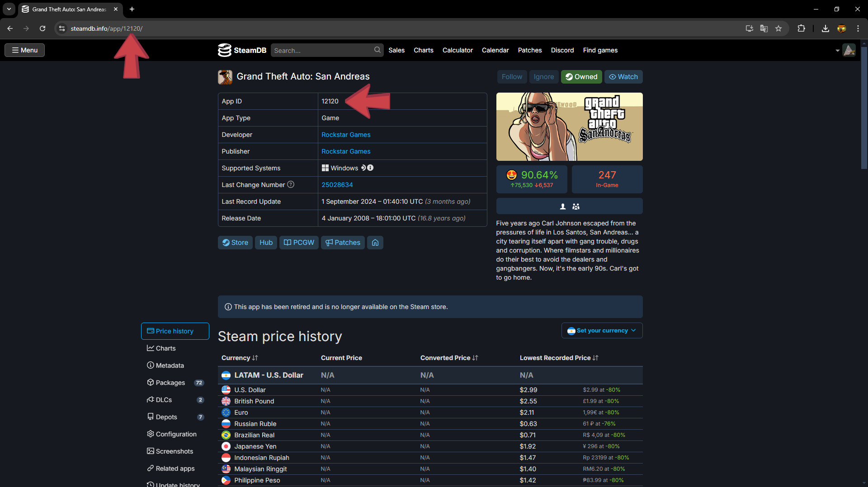The image size is (868, 487).
Task: Click the Translate page icon
Action: tap(764, 28)
